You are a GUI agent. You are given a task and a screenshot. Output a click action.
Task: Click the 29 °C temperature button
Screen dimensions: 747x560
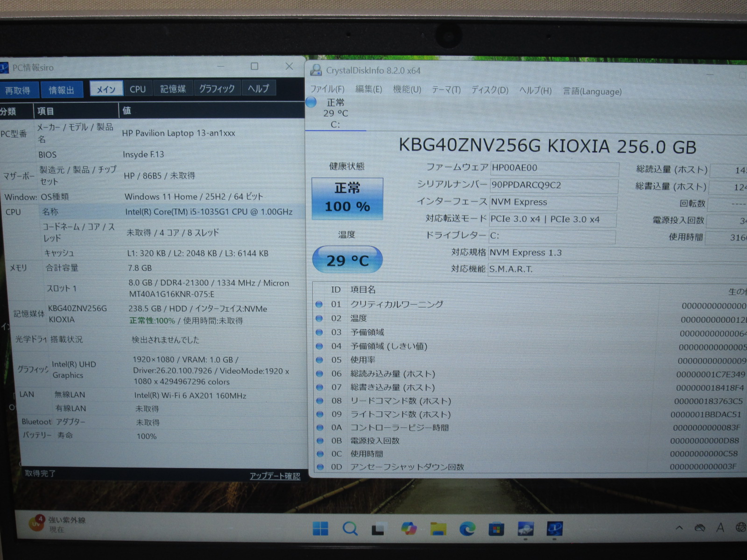[x=347, y=259]
